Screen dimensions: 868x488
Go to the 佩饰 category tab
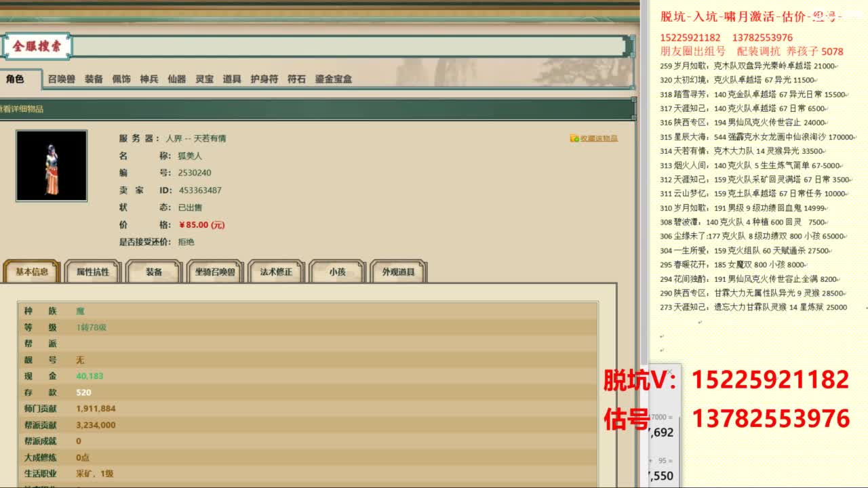point(121,79)
